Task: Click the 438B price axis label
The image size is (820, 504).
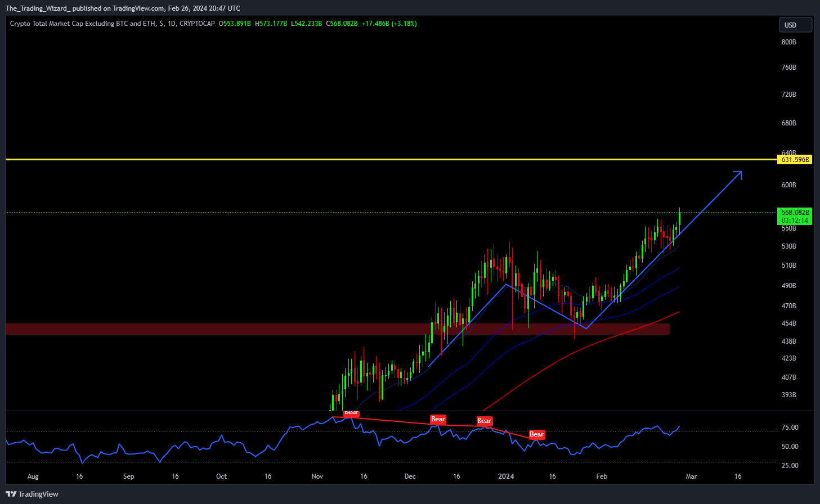Action: (789, 341)
